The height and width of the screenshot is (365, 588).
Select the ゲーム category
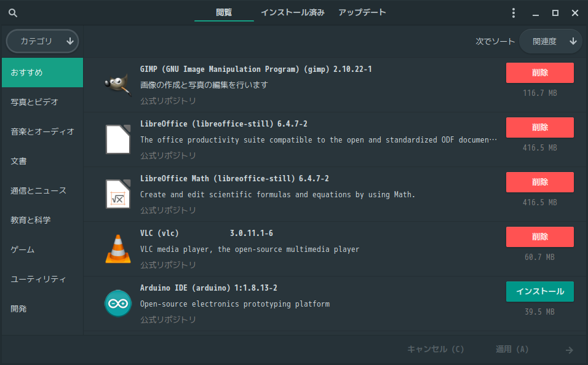[42, 249]
